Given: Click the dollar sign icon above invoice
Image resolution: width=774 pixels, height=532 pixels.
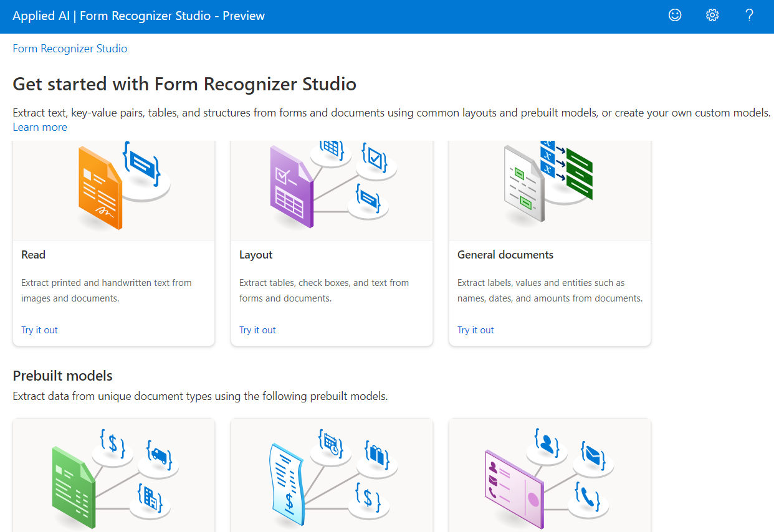Looking at the screenshot, I should (x=113, y=443).
